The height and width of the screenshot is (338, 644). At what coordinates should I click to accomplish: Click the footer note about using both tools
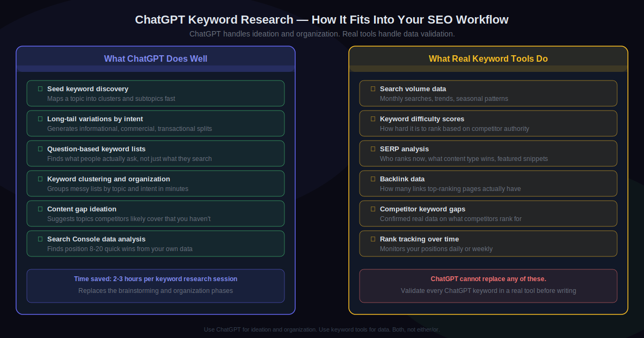point(321,329)
